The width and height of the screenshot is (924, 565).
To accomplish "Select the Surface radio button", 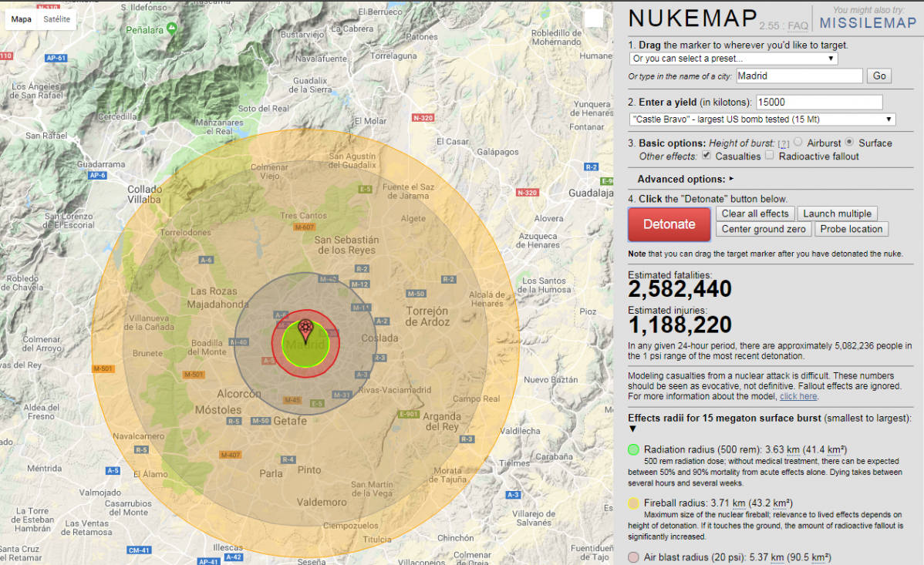I will click(850, 143).
